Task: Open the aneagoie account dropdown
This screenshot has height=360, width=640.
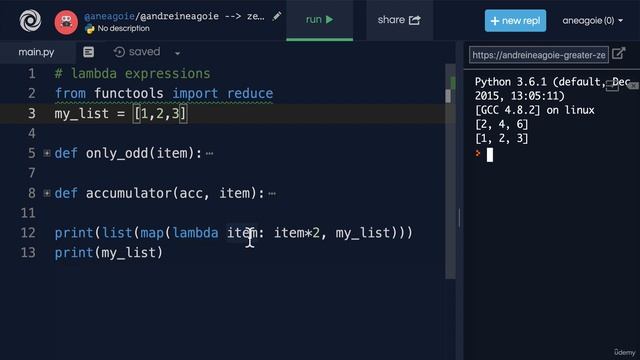Action: click(593, 20)
